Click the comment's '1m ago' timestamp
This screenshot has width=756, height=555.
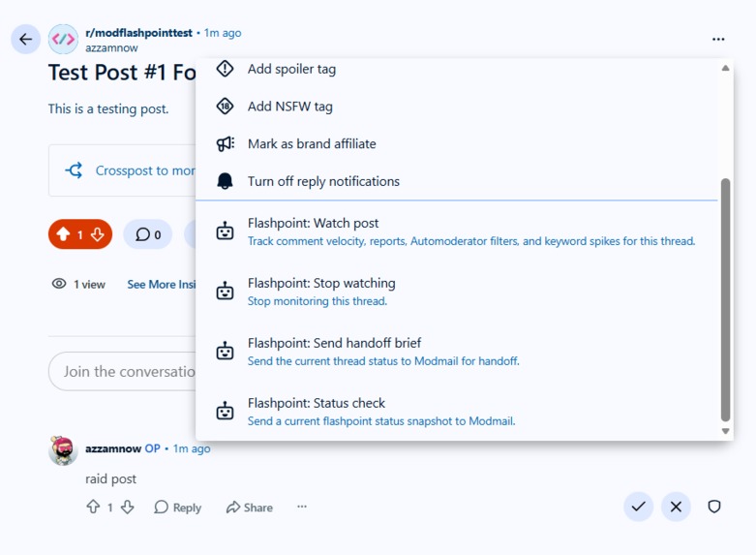pyautogui.click(x=192, y=448)
